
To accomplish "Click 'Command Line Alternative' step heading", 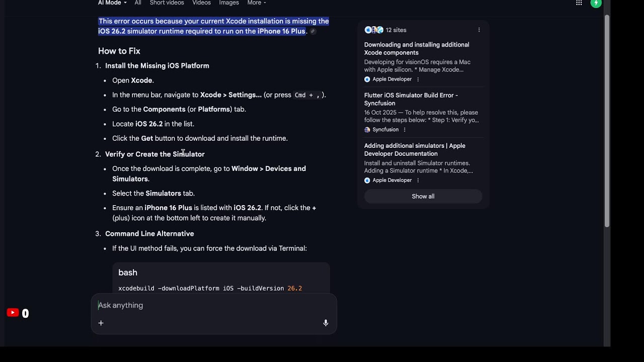I will [x=149, y=234].
